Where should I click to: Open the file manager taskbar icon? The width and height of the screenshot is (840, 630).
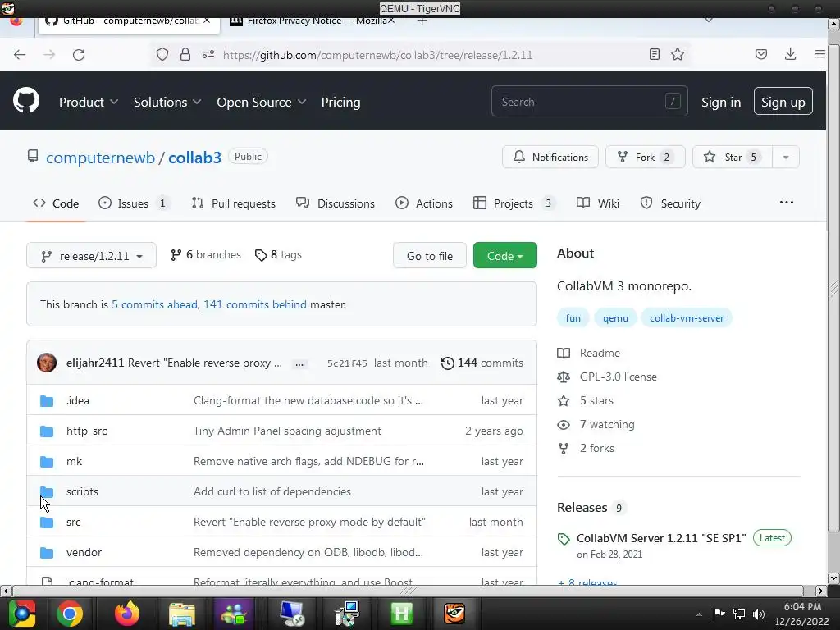pos(182,614)
